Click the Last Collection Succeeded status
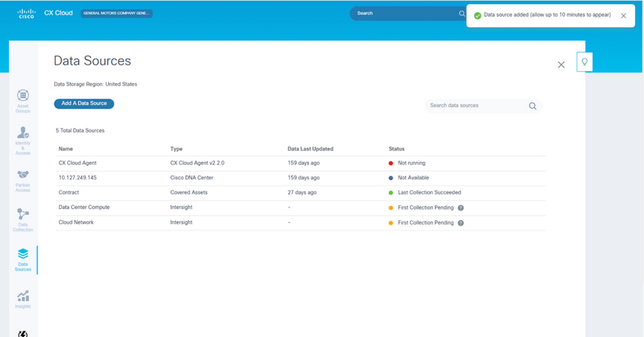This screenshot has width=644, height=337. click(x=429, y=193)
